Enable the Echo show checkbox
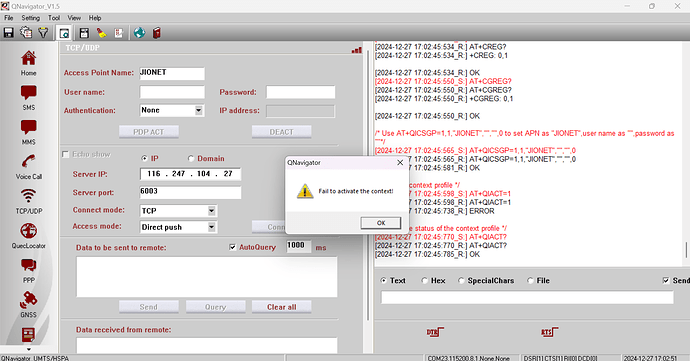 pos(66,154)
